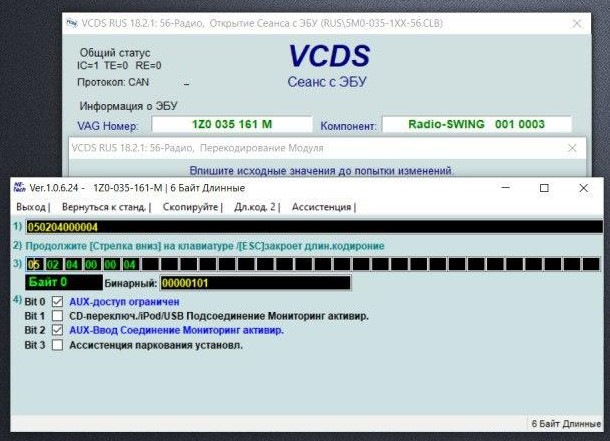Select byte 0 cell showing 05
The image size is (610, 441).
click(34, 264)
